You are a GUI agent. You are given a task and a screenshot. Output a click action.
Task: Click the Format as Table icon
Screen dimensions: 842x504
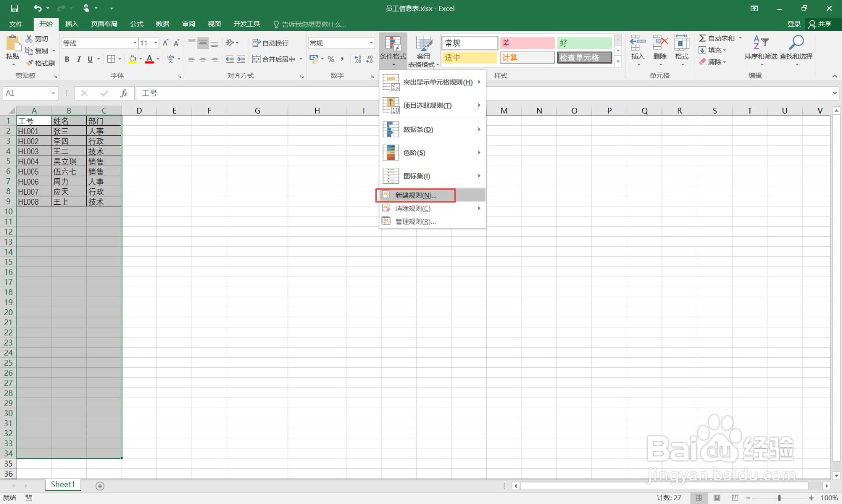click(424, 44)
